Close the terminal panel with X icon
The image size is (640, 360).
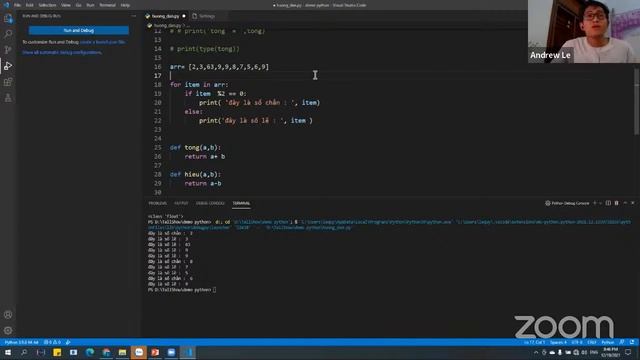[633, 203]
